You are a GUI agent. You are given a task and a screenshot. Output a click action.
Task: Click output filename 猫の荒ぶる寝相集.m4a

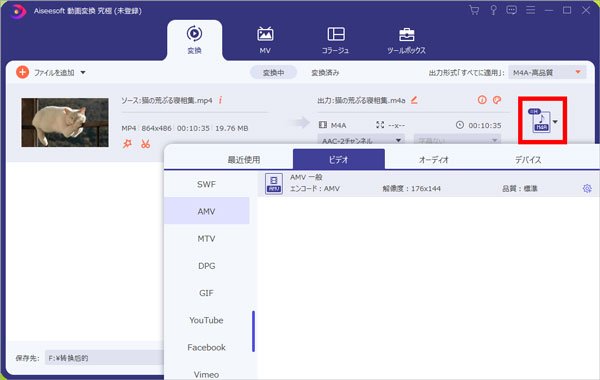(370, 100)
